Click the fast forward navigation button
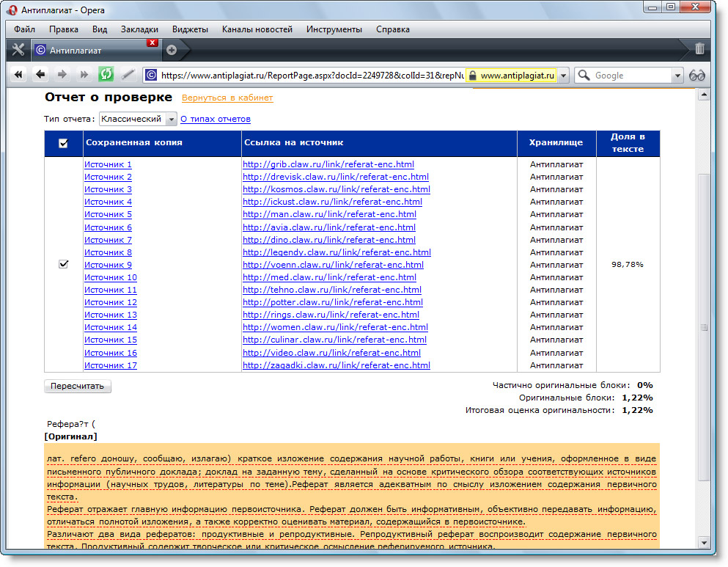 tap(84, 75)
